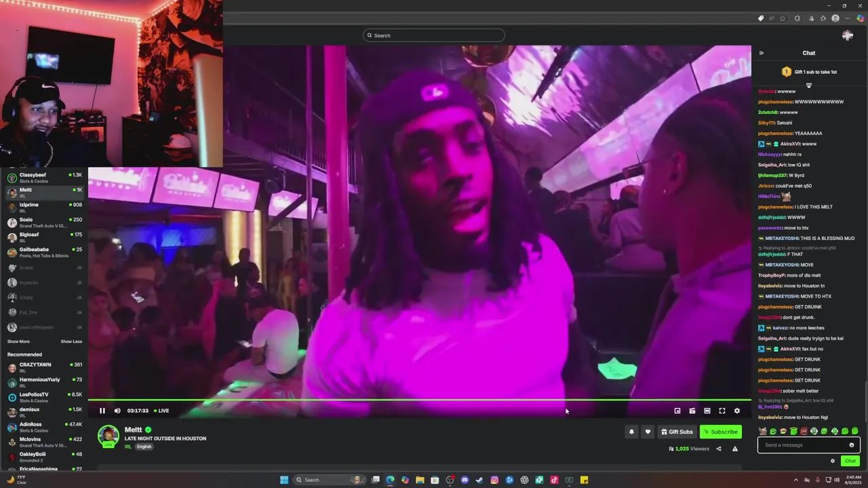
Task: Click the Windows taskbar Search box
Action: point(330,480)
